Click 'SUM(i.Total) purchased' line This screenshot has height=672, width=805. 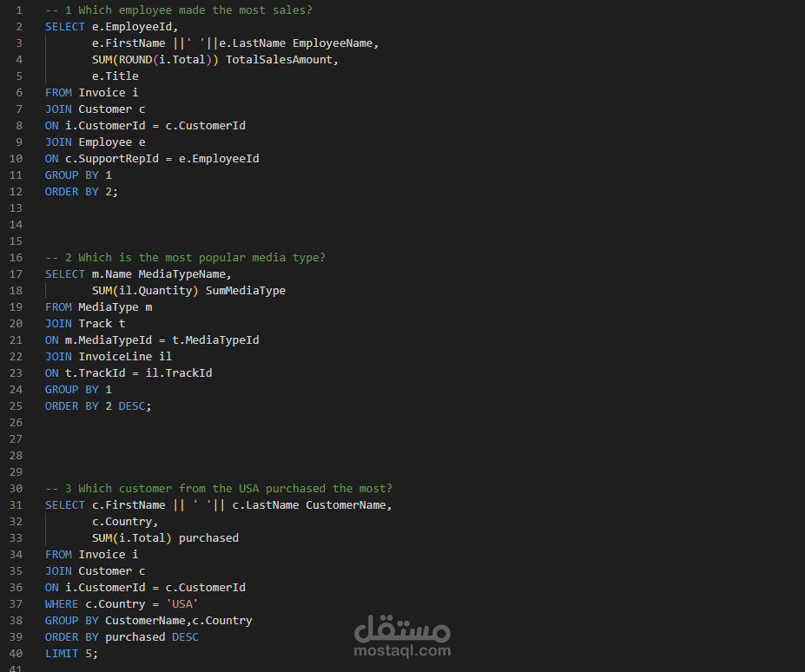pos(165,538)
